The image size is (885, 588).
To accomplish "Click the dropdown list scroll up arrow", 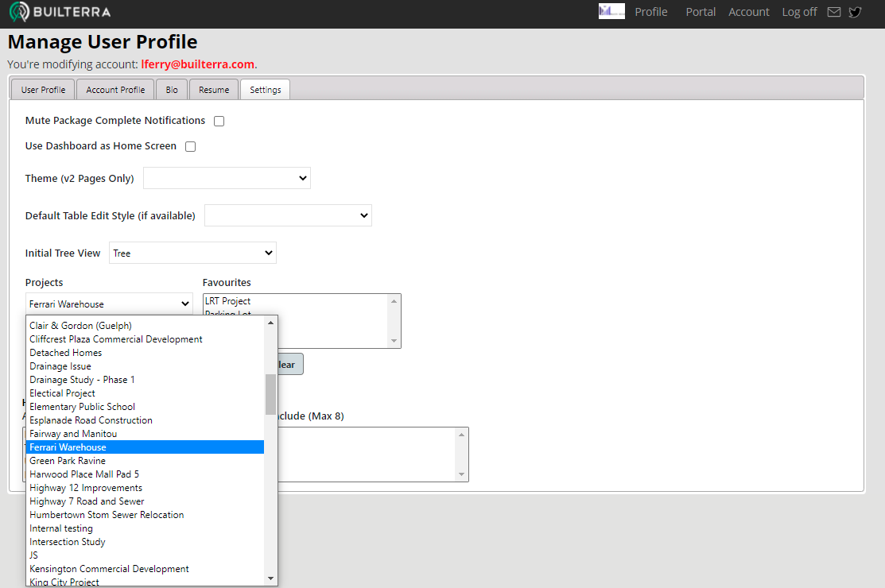I will [270, 323].
